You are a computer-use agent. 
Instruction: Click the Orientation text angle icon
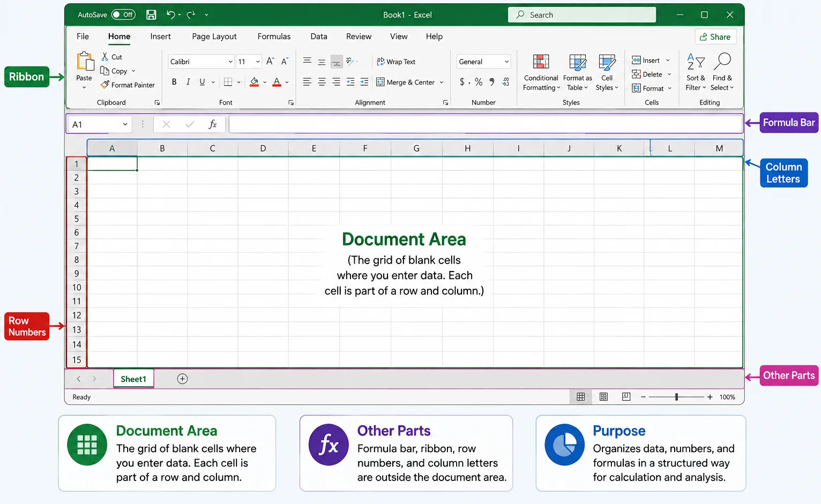350,62
